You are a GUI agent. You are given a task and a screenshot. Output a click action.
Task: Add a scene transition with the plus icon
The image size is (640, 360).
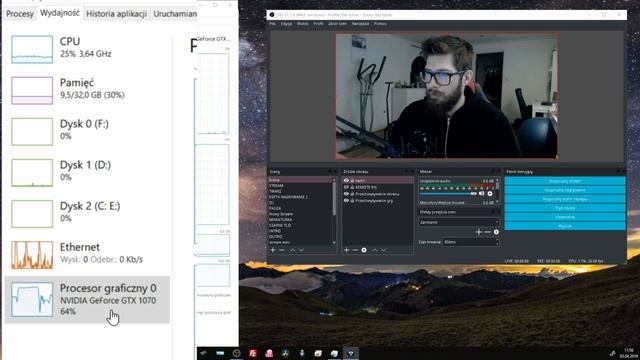[x=479, y=232]
